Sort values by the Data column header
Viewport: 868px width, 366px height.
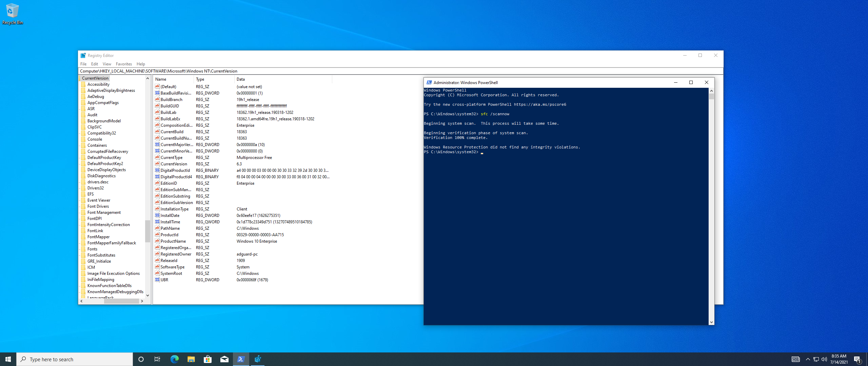coord(283,79)
